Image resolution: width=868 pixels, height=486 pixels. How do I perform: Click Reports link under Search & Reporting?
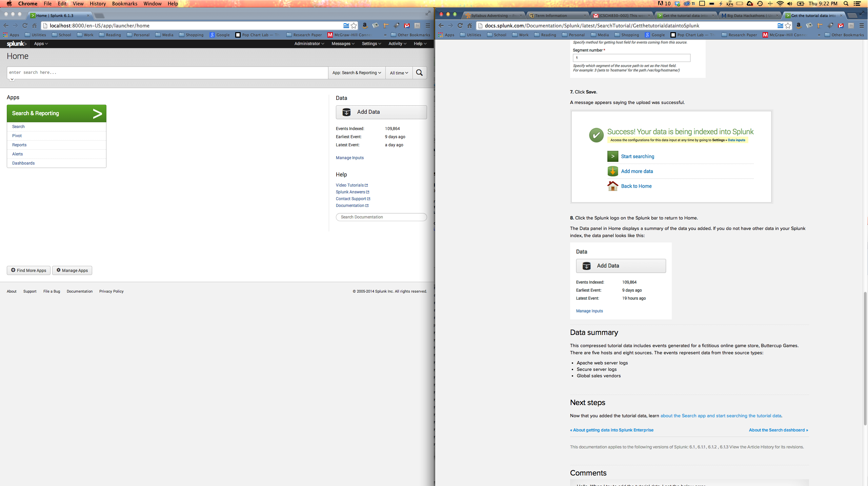(x=19, y=145)
